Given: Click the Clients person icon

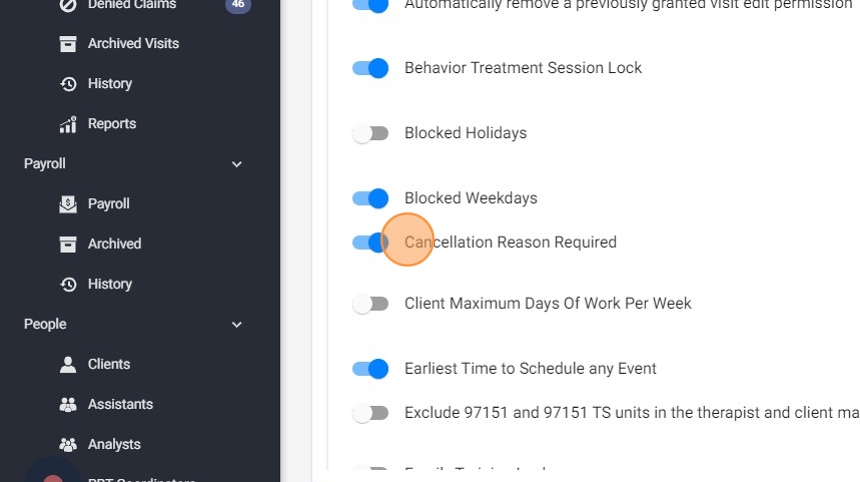Looking at the screenshot, I should 68,364.
